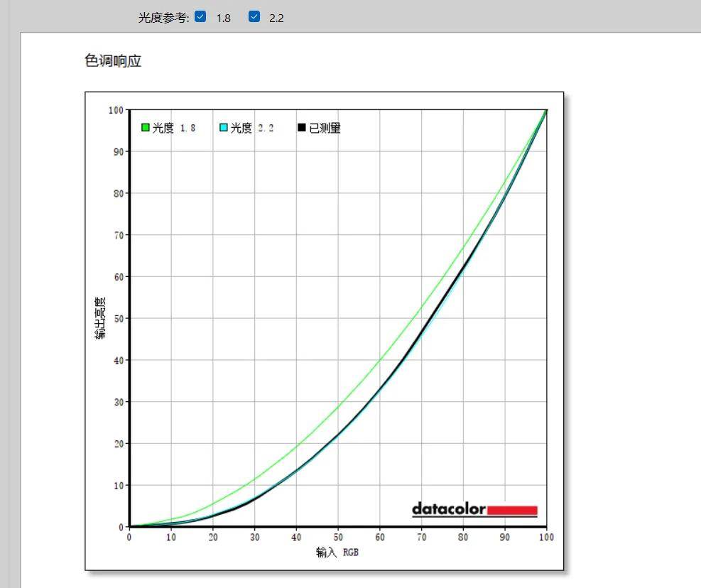
Task: Click the red bar beside datacolor logo
Action: 512,511
